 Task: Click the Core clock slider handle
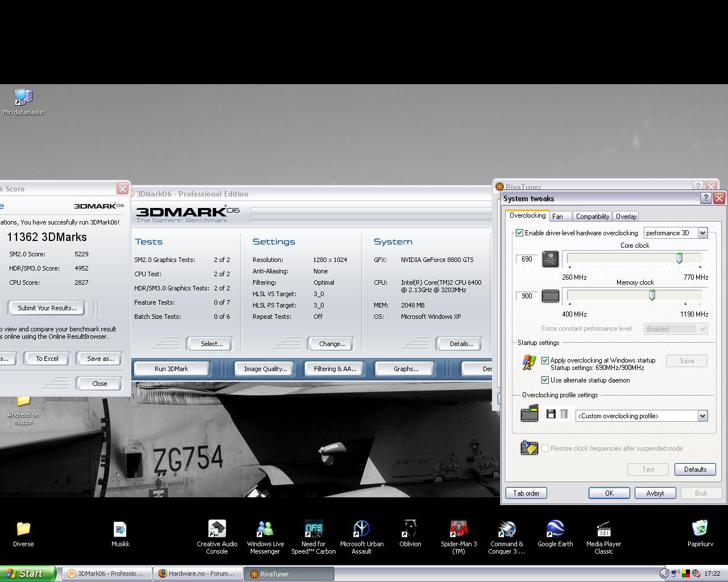pos(679,259)
